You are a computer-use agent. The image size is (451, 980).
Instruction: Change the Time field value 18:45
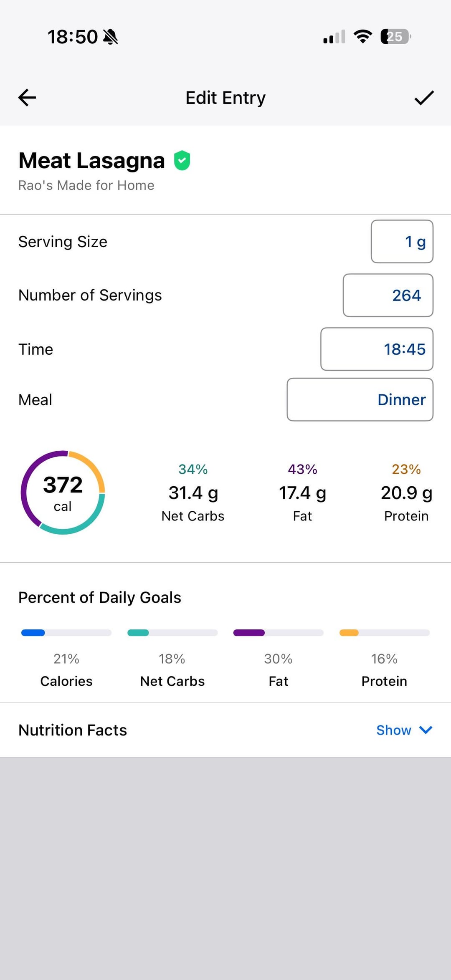(x=377, y=349)
